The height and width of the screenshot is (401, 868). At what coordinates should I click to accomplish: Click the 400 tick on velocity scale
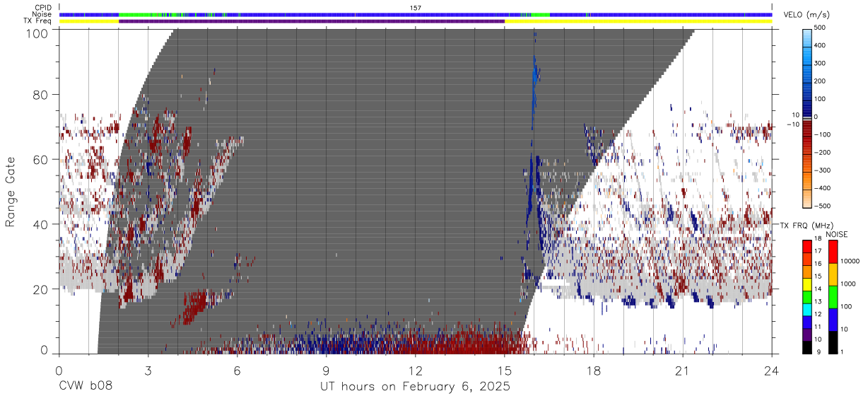tap(821, 45)
